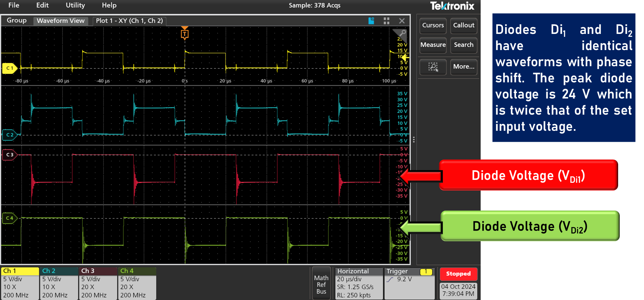
Task: Open the Horizontal settings badge
Action: tap(359, 283)
